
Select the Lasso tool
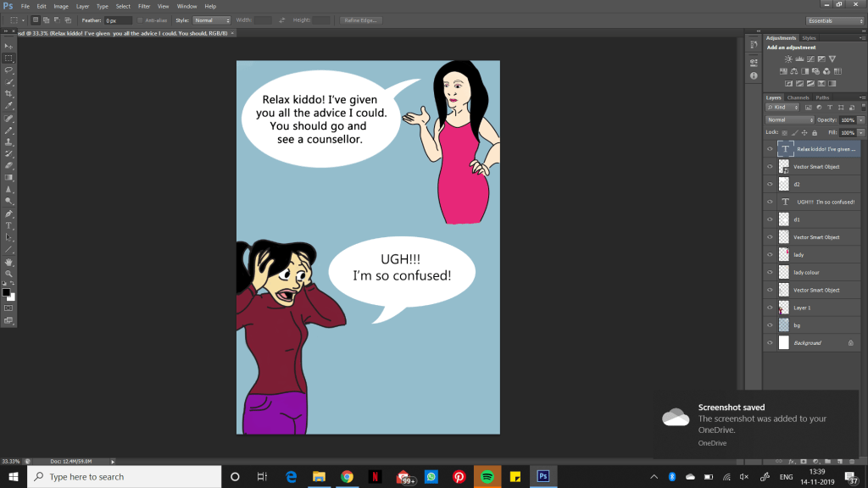8,69
